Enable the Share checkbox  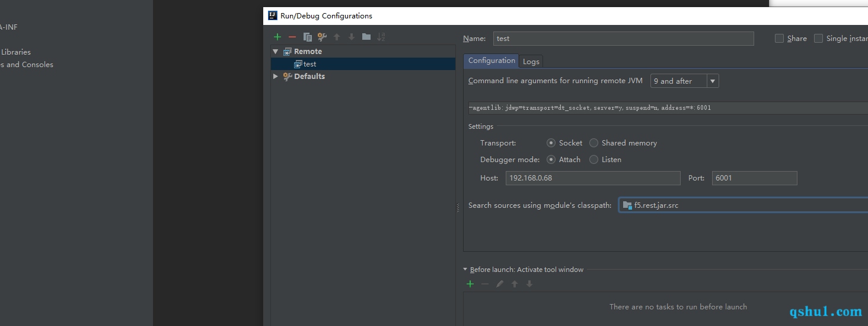[x=780, y=39]
